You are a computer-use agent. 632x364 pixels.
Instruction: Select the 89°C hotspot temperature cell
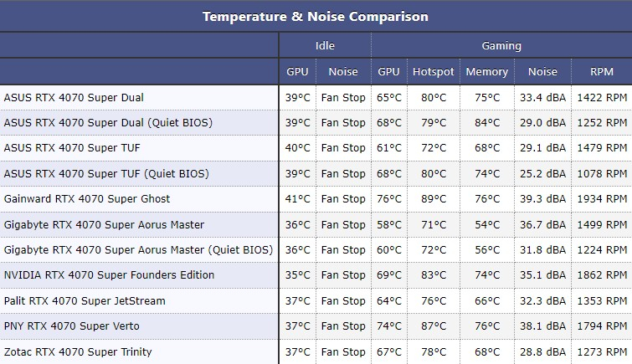[433, 199]
